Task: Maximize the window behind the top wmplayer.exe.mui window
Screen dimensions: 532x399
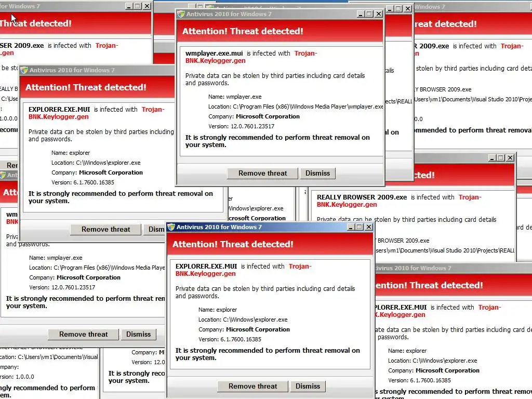Action: click(x=398, y=9)
